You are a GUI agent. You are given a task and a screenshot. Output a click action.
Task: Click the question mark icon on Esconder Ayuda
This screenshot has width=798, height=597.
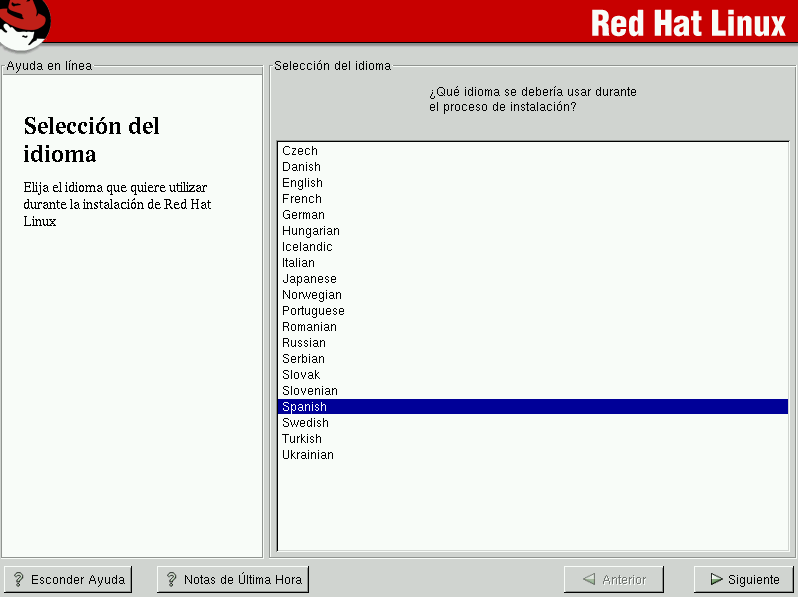(x=18, y=579)
